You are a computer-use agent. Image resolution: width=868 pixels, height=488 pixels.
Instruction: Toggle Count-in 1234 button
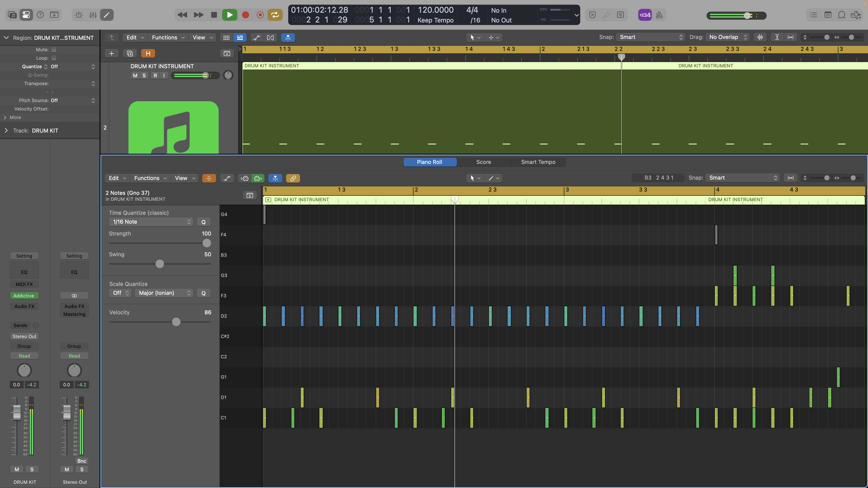point(645,15)
